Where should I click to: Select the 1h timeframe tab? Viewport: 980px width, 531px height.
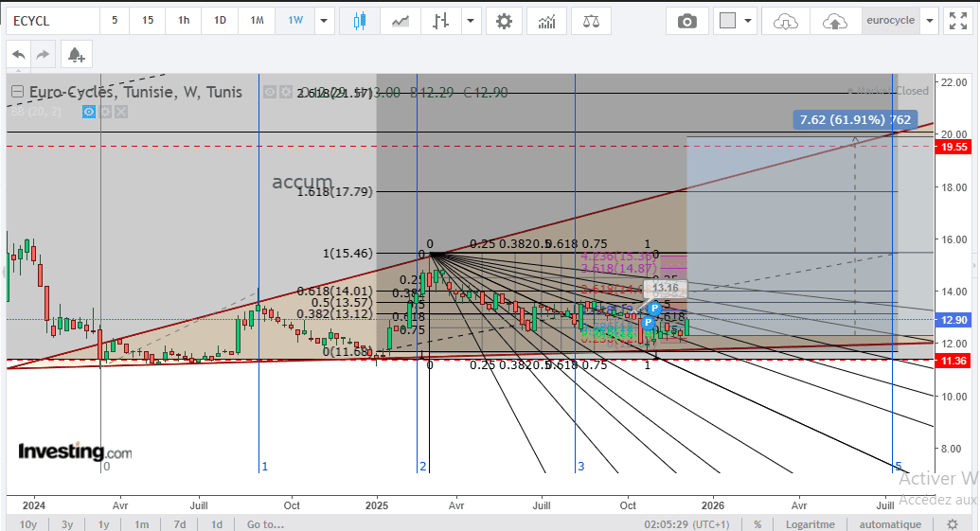[184, 21]
